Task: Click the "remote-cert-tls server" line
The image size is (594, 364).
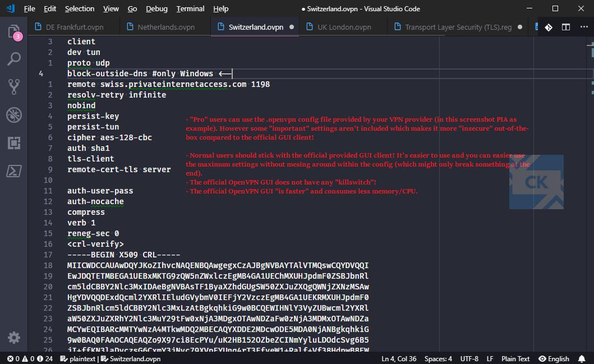Action: [119, 169]
